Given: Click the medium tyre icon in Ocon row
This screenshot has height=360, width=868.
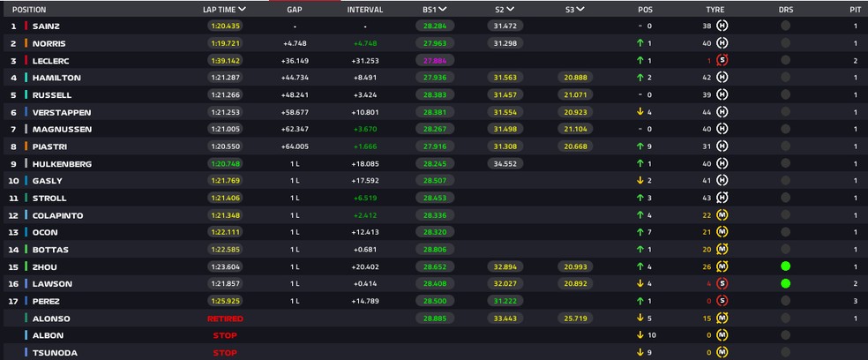Looking at the screenshot, I should [x=722, y=232].
